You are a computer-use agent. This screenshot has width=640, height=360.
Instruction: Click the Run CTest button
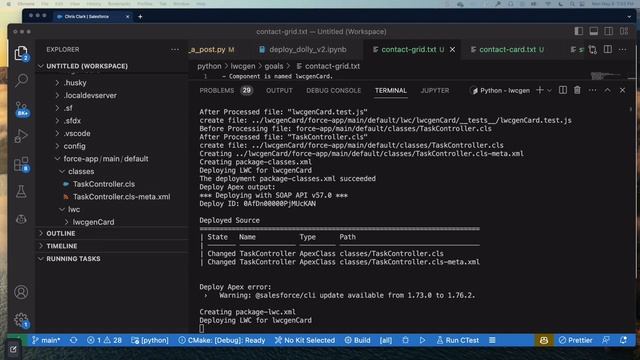coord(458,340)
